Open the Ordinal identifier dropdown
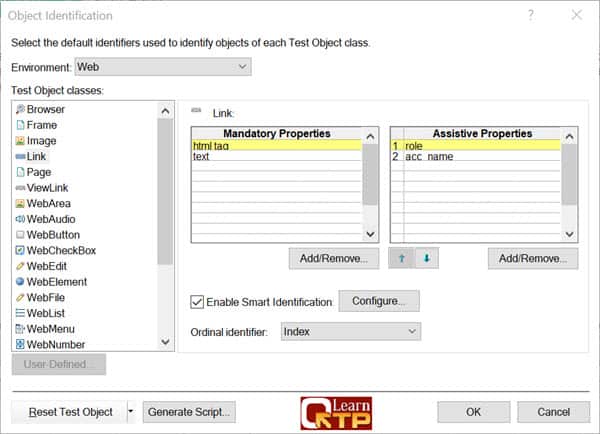 pos(351,331)
